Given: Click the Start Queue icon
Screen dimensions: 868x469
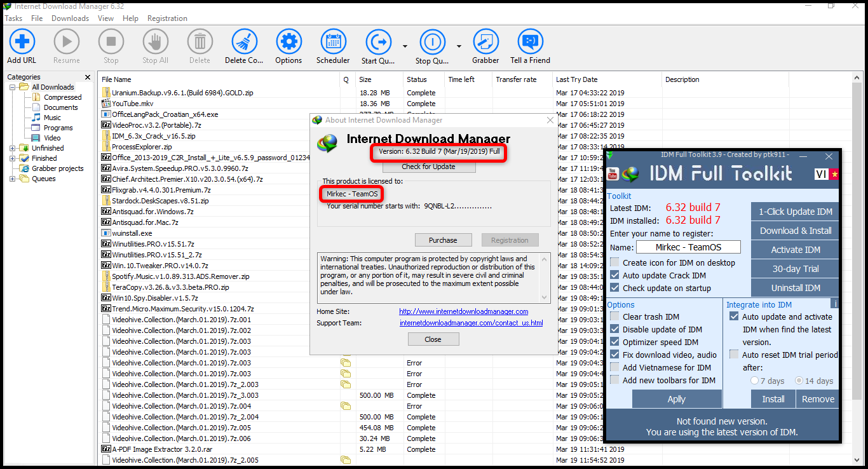Looking at the screenshot, I should (378, 42).
